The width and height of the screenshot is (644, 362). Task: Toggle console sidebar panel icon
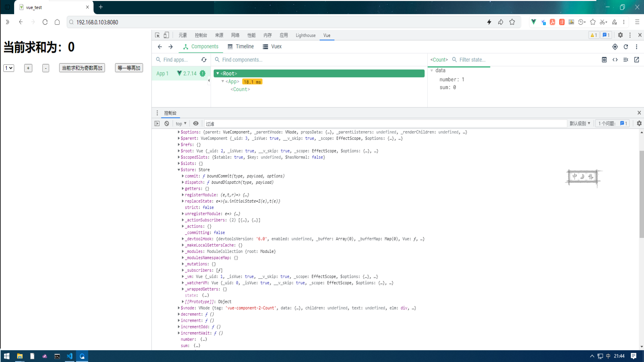(x=157, y=123)
